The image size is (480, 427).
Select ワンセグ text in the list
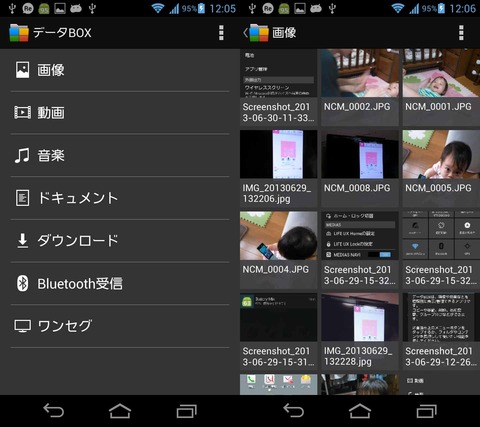coord(64,326)
